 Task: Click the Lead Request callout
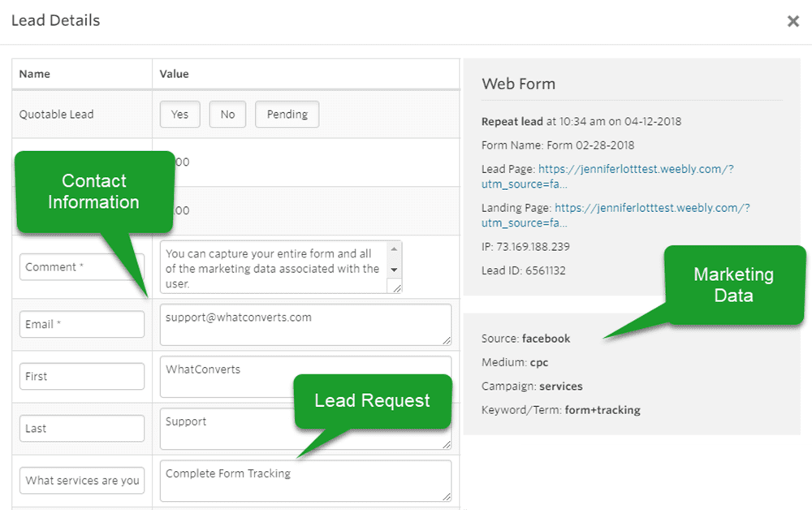372,400
